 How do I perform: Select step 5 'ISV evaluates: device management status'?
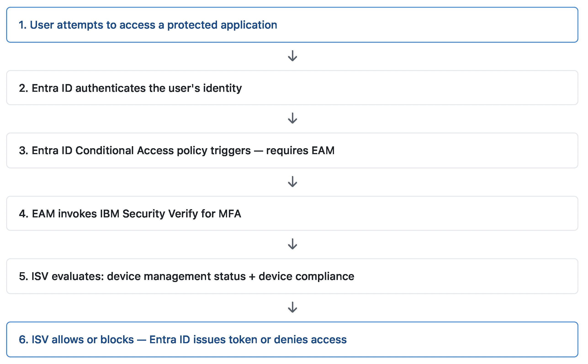click(292, 276)
